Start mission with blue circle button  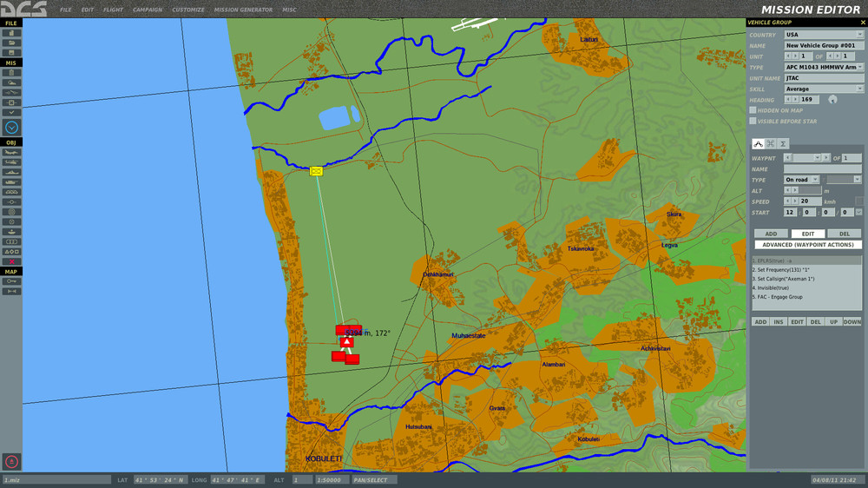pos(11,128)
